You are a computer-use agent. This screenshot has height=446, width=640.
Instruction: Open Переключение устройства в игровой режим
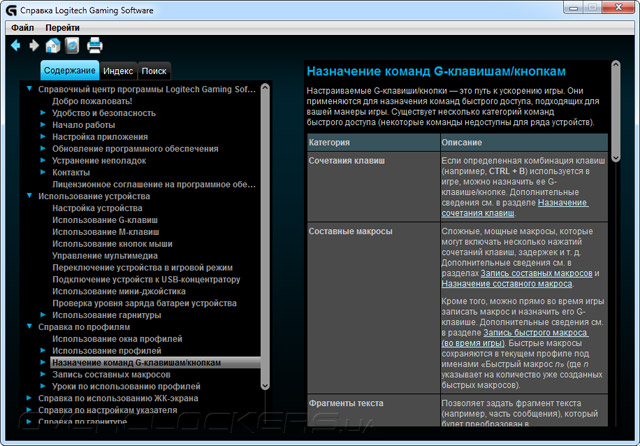point(142,267)
